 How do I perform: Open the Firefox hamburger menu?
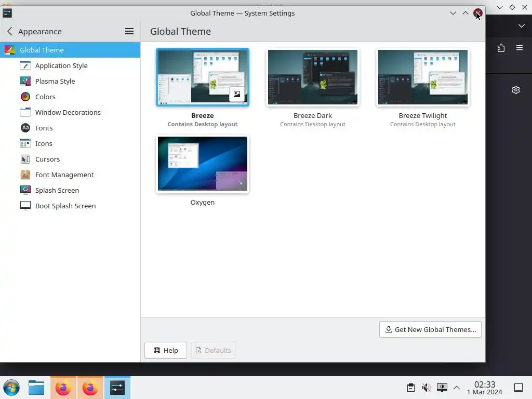pos(520,48)
